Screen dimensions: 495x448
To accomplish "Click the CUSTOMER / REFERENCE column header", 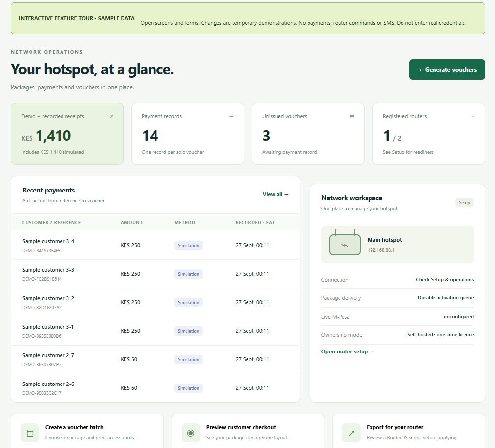I will 52,223.
